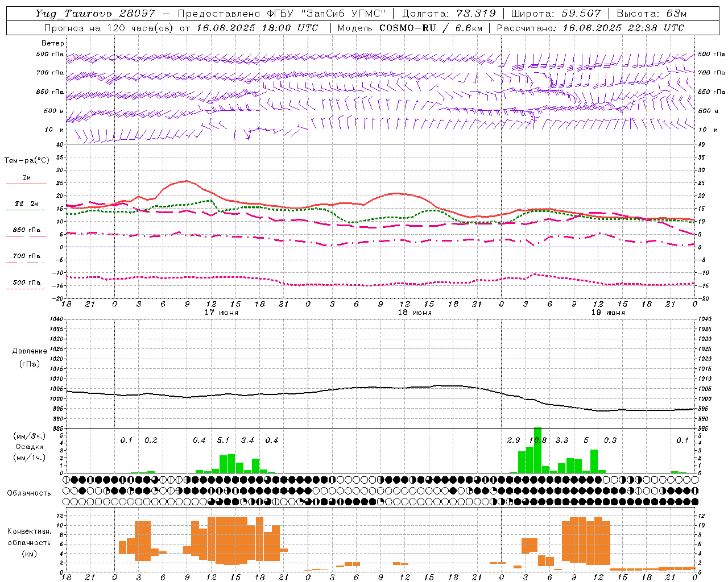
Task: Click the Широта: 59.507 value
Action: tap(556, 14)
